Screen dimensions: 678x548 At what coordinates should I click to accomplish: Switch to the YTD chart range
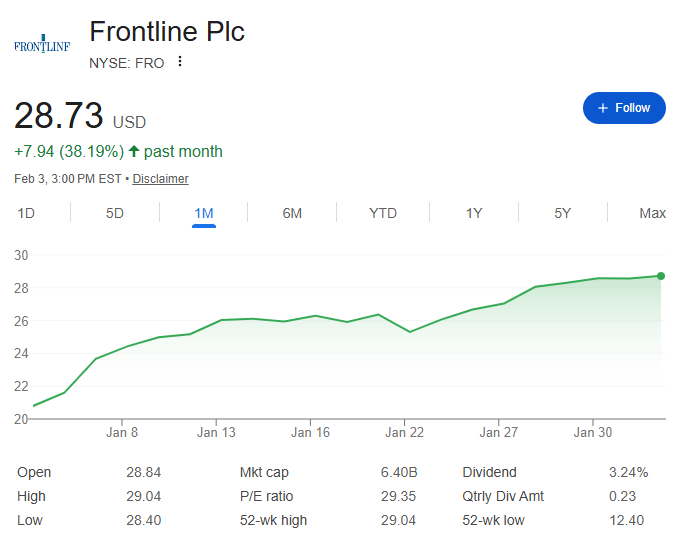click(x=383, y=213)
